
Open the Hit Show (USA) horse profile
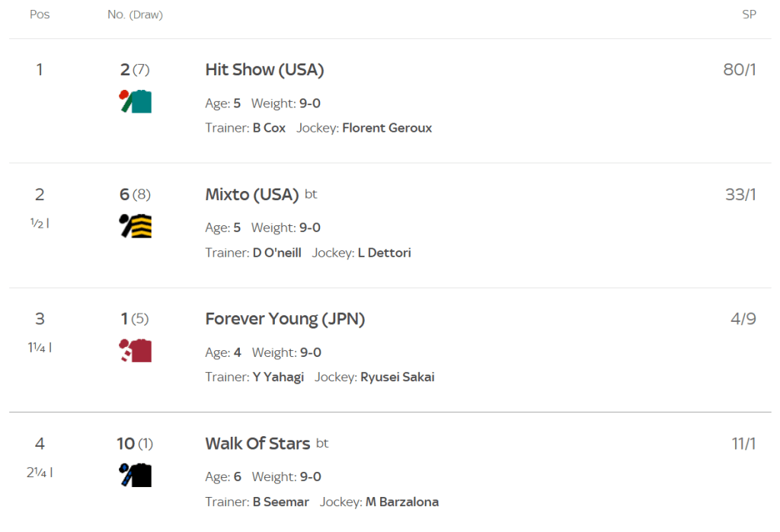(264, 70)
